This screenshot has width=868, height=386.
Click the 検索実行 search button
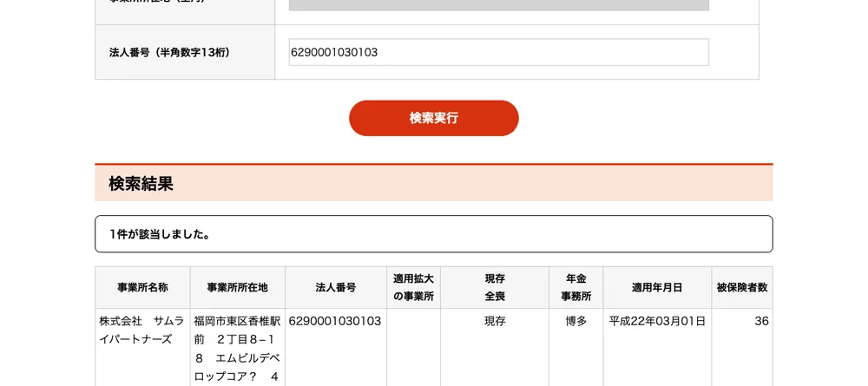click(x=433, y=118)
